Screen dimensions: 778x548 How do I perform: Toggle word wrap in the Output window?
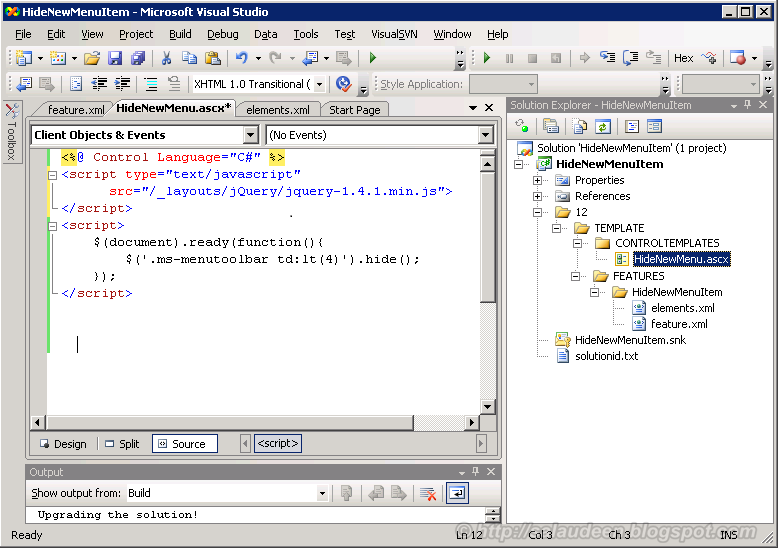(x=457, y=493)
